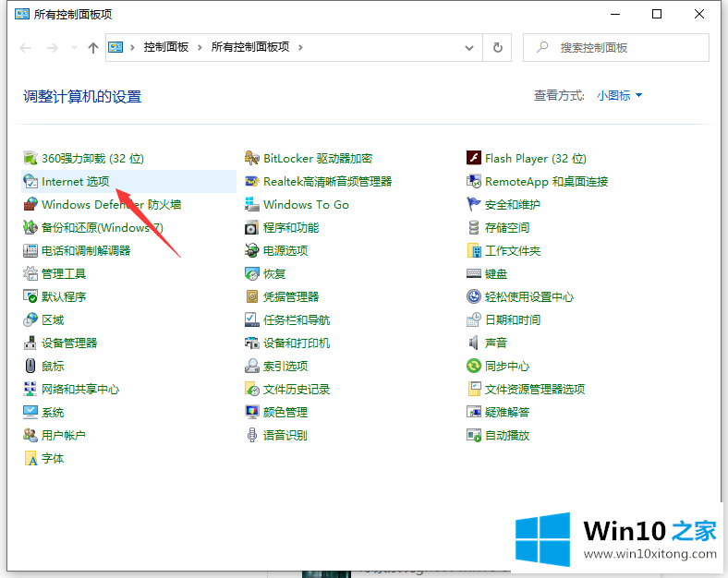728x578 pixels.
Task: Open the 360强力卸载 icon
Action: 30,158
